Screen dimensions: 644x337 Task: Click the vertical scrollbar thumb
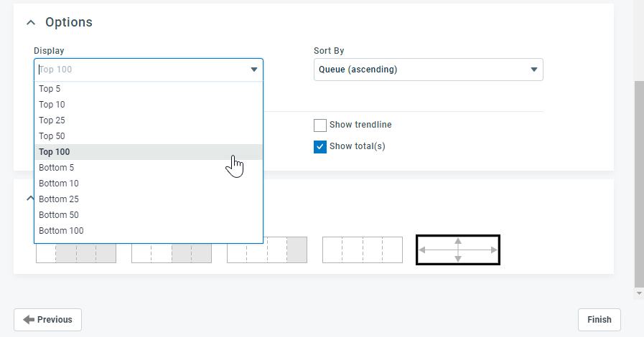click(638, 183)
